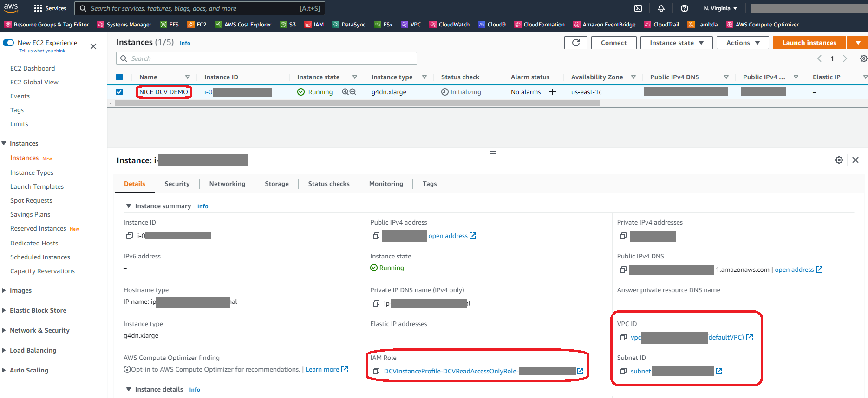This screenshot has height=398, width=868.
Task: Collapse Instance summary section
Action: tap(129, 206)
